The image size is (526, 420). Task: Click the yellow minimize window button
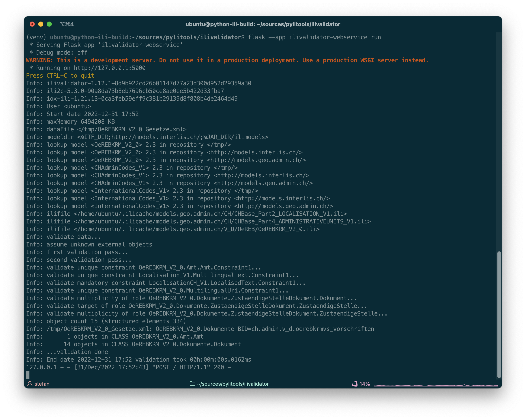pos(41,24)
